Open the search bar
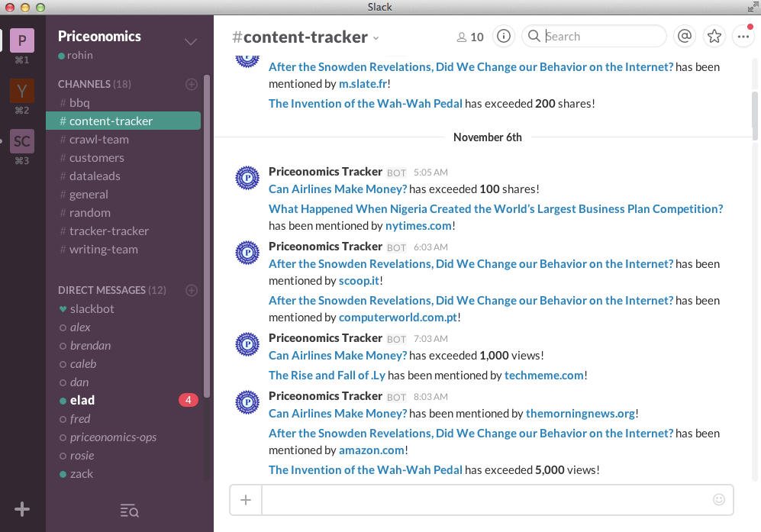The height and width of the screenshot is (532, 761). click(x=594, y=36)
